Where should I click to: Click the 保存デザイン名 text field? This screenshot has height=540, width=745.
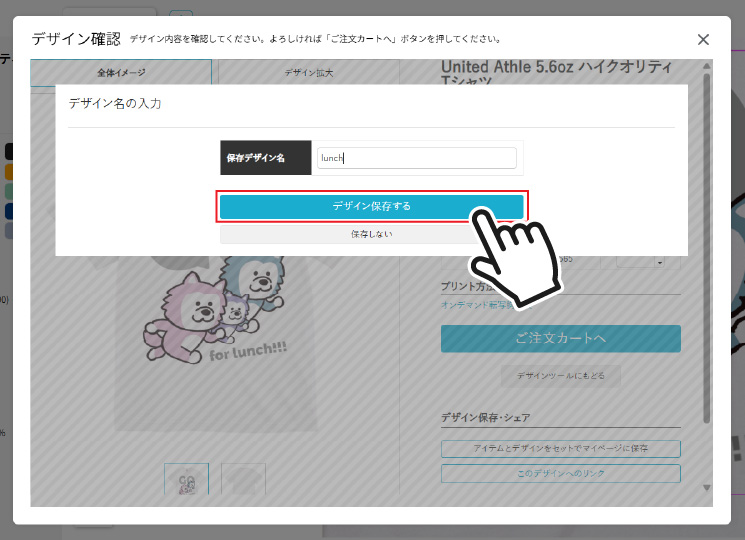pyautogui.click(x=416, y=158)
